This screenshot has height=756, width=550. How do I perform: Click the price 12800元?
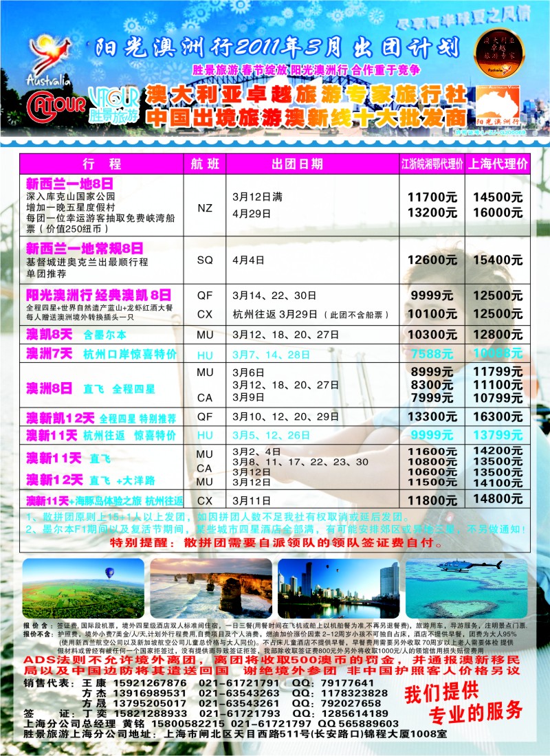point(498,334)
